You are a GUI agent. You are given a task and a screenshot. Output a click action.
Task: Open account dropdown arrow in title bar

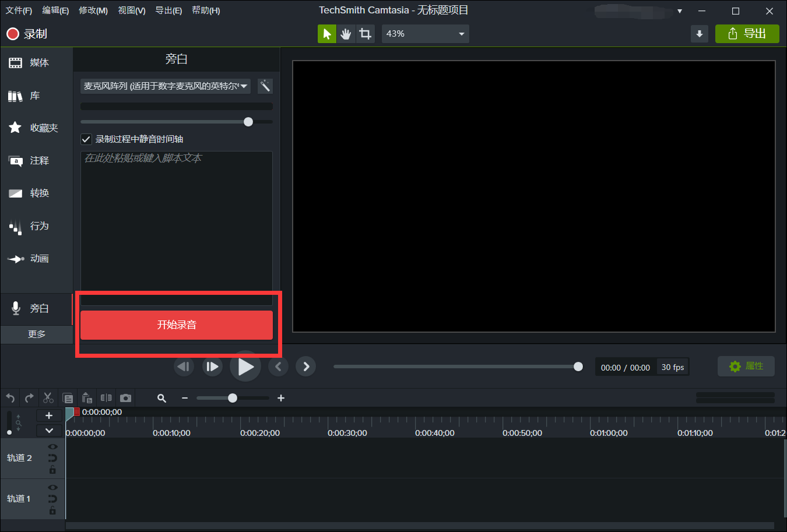[x=680, y=11]
